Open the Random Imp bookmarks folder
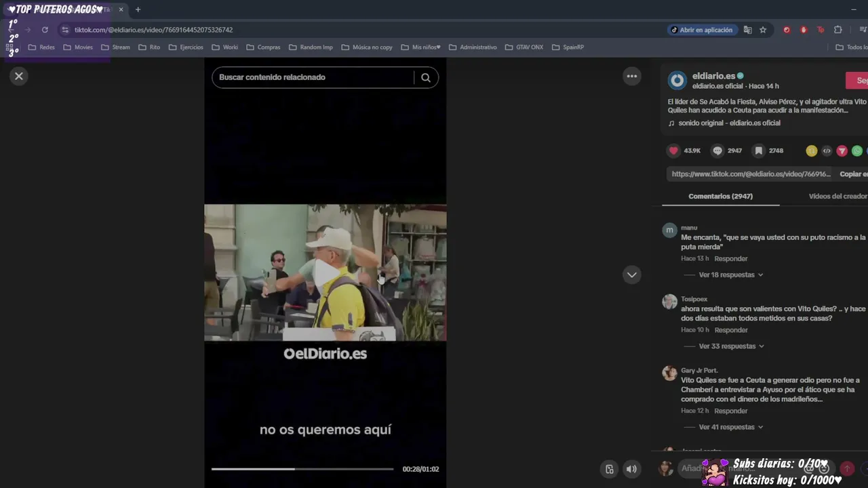This screenshot has height=488, width=868. click(311, 47)
